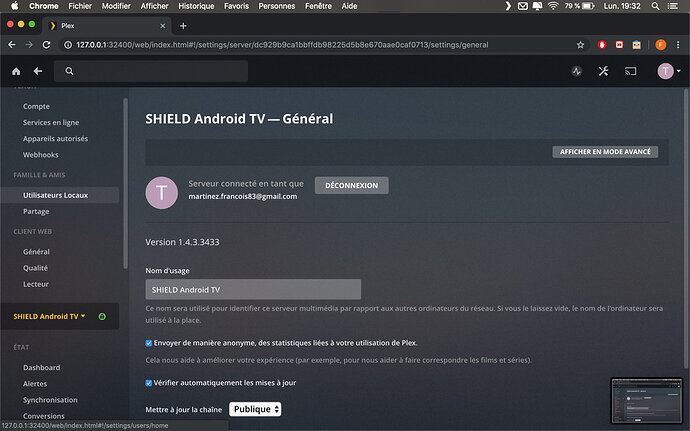This screenshot has height=431, width=690.
Task: Reload the page in Chrome
Action: (46, 44)
